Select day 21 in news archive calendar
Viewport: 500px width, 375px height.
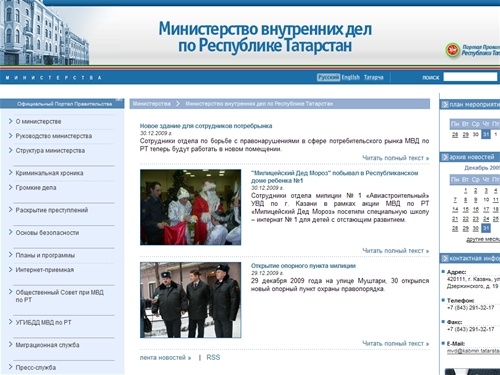coord(455,219)
